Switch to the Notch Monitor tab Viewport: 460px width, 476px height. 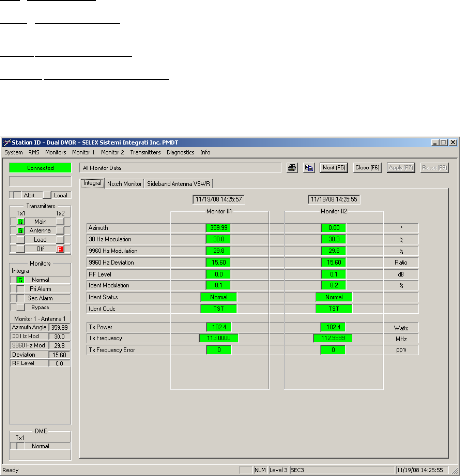(124, 184)
